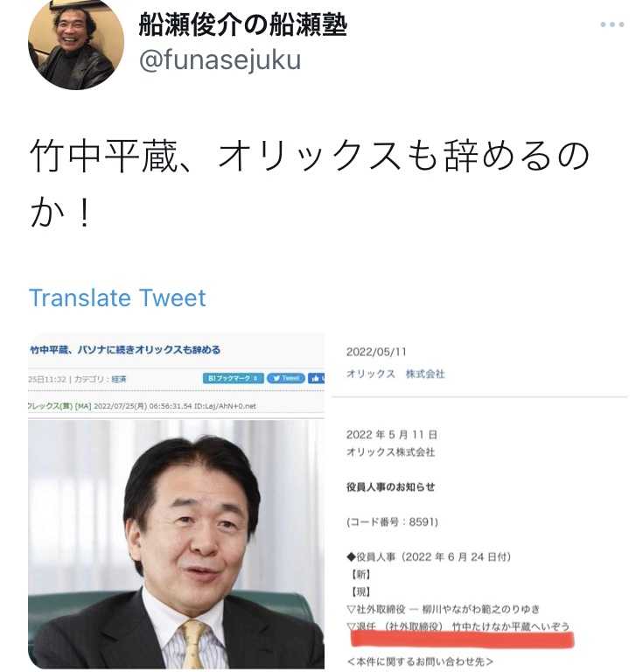643x672 pixels.
Task: Click the tweet text 竹中平蔵、オリックスも辞めるのか！
Action: tap(310, 184)
